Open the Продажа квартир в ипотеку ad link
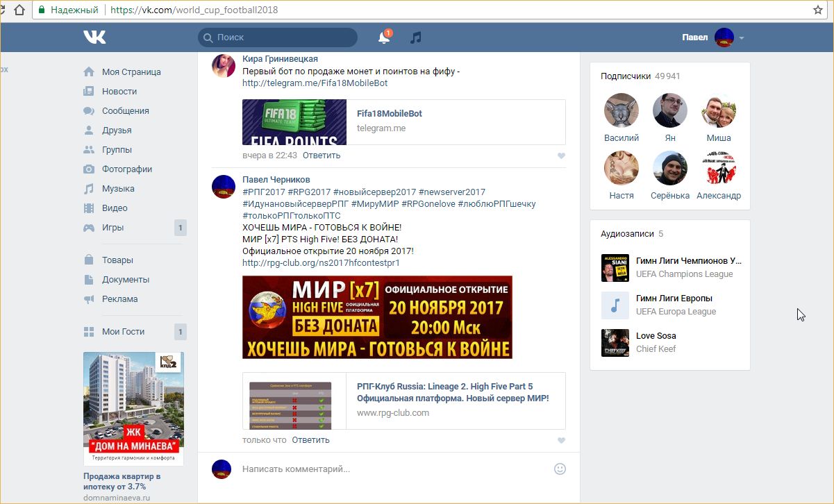 (122, 482)
